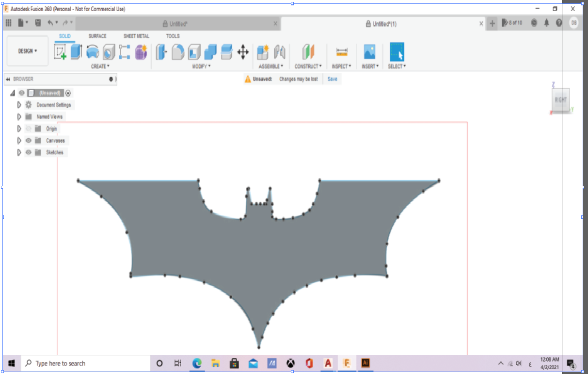This screenshot has width=588, height=374.
Task: Open Microsoft Edge from the taskbar
Action: pyautogui.click(x=197, y=363)
